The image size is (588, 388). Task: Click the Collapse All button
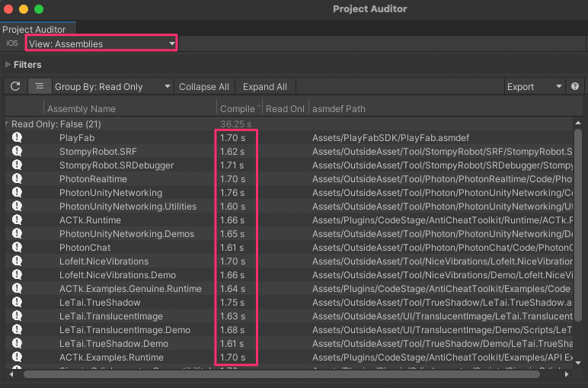point(204,87)
